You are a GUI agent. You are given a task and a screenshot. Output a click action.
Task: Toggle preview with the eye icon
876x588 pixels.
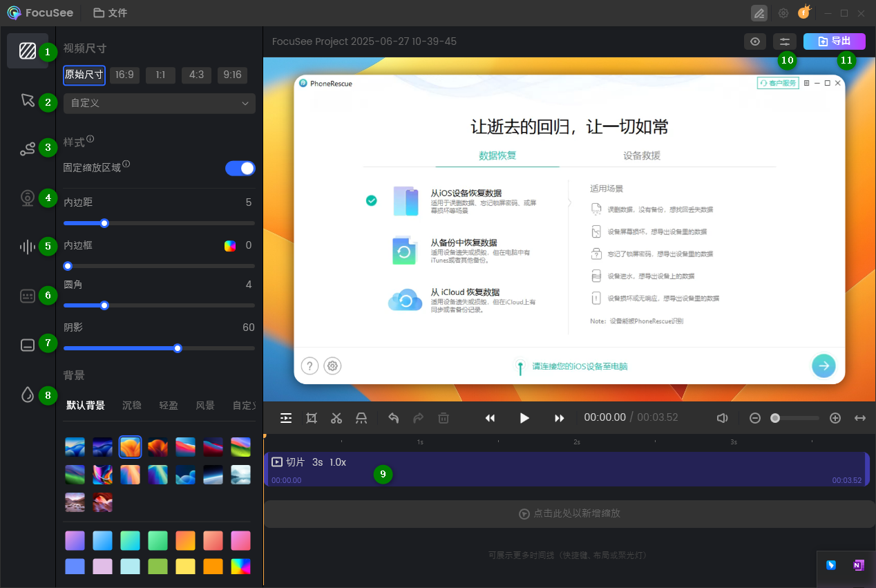coord(755,41)
